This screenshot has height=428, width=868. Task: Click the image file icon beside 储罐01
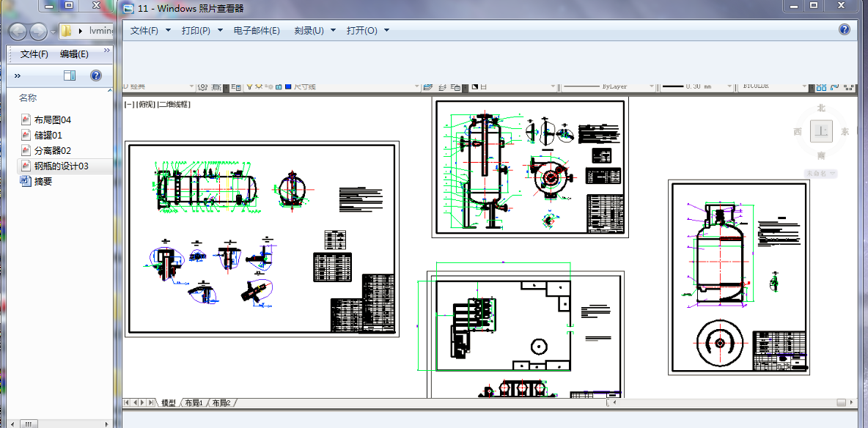26,135
